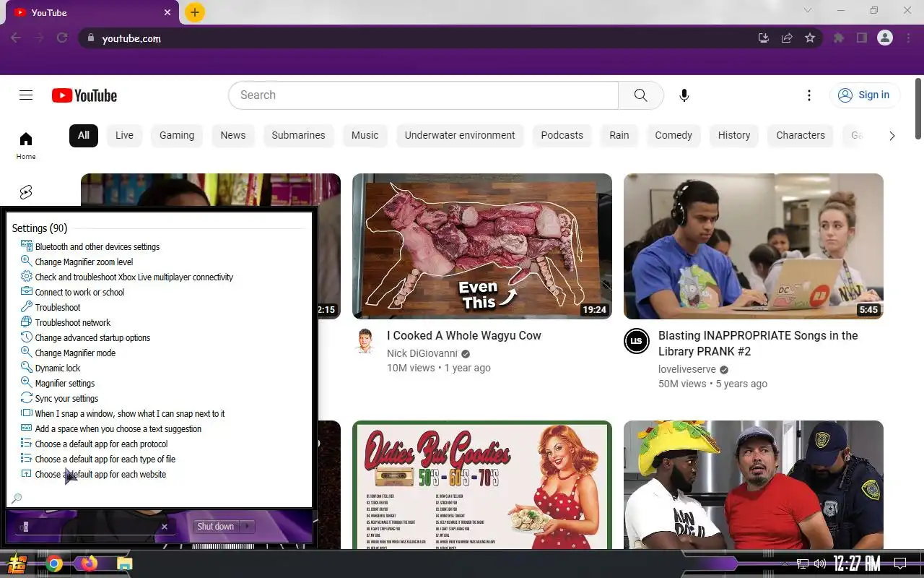Filter videos by Podcasts
Image resolution: width=924 pixels, height=578 pixels.
coord(562,135)
